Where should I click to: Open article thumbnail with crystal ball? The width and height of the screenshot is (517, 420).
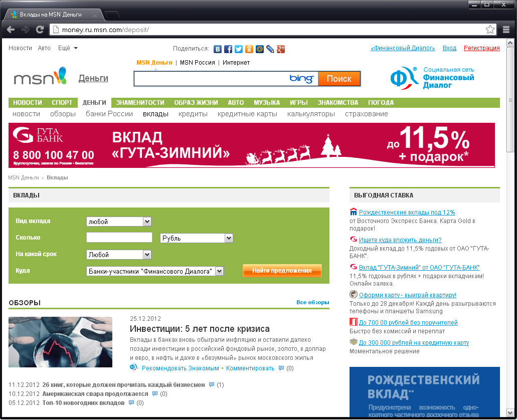[60, 342]
